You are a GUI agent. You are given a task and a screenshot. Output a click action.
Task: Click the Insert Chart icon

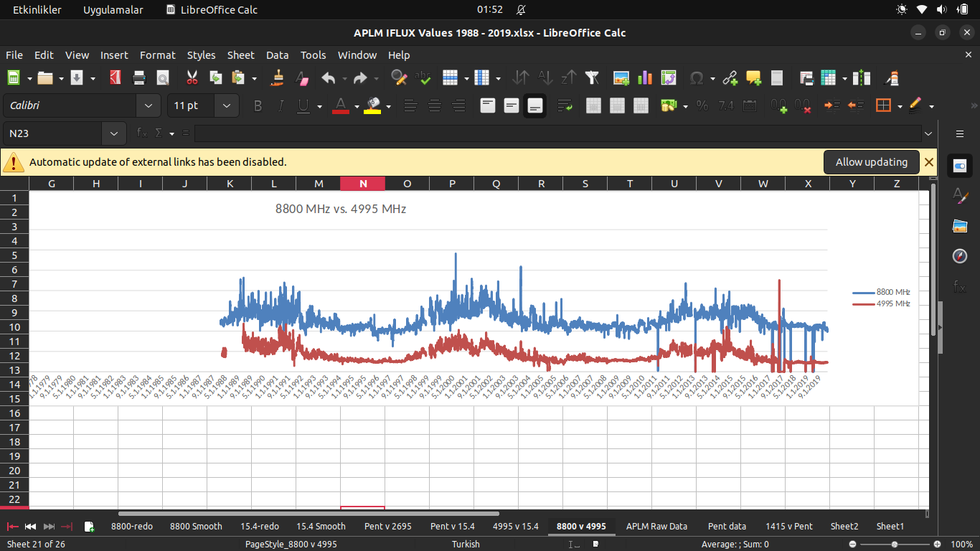645,78
